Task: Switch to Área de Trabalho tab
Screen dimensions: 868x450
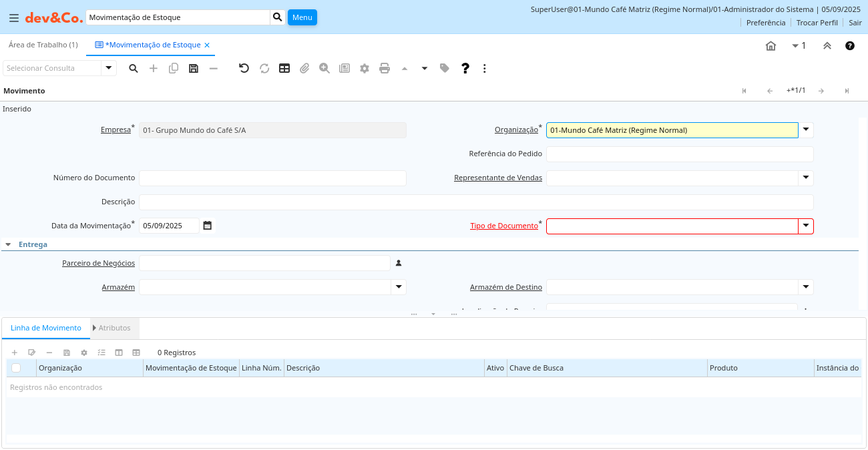Action: [x=43, y=45]
